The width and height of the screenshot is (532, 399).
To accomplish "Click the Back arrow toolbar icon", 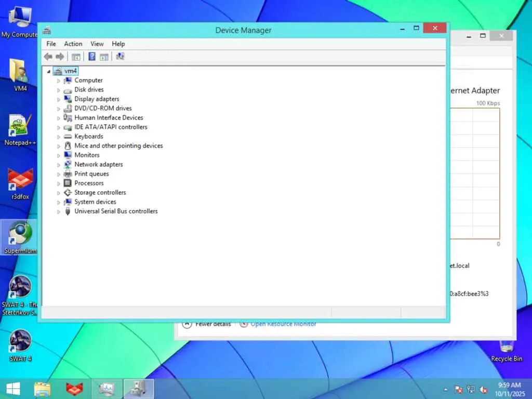I will tap(48, 57).
